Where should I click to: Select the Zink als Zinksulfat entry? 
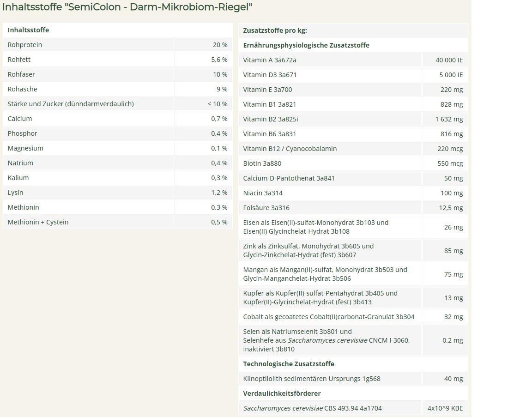[x=308, y=250]
